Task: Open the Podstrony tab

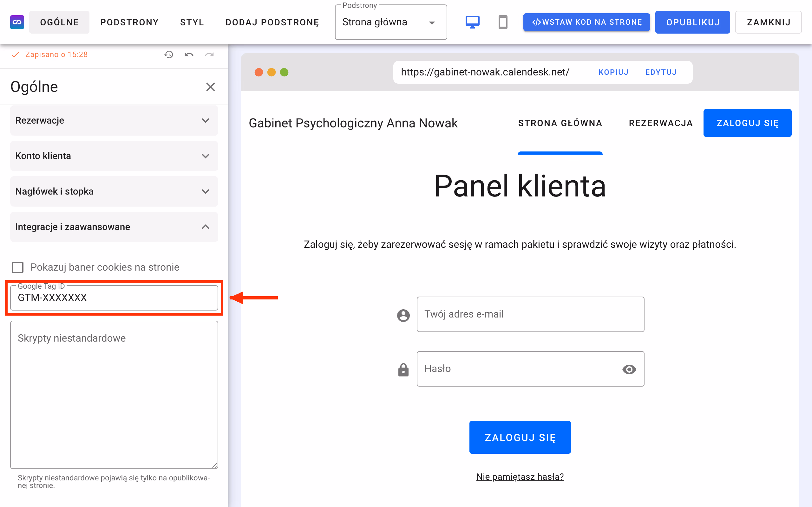Action: (x=129, y=22)
